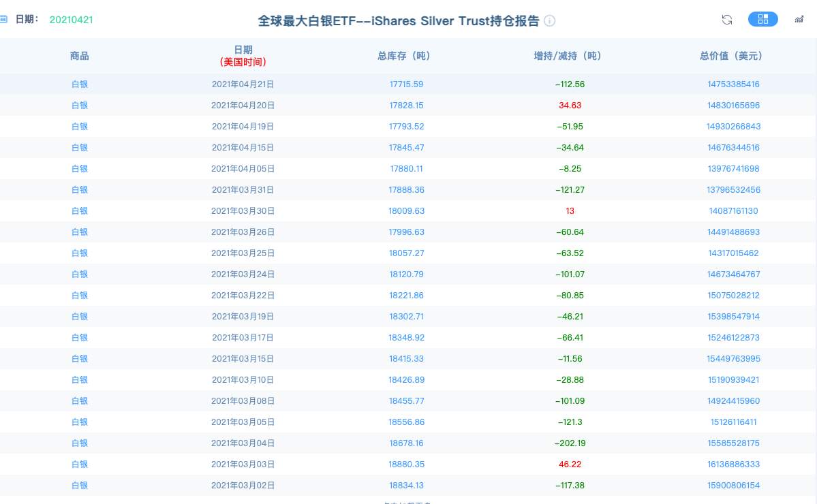Screen dimensions: 817x504
Task: Click total inventory value 18678.16
Action: (x=406, y=443)
